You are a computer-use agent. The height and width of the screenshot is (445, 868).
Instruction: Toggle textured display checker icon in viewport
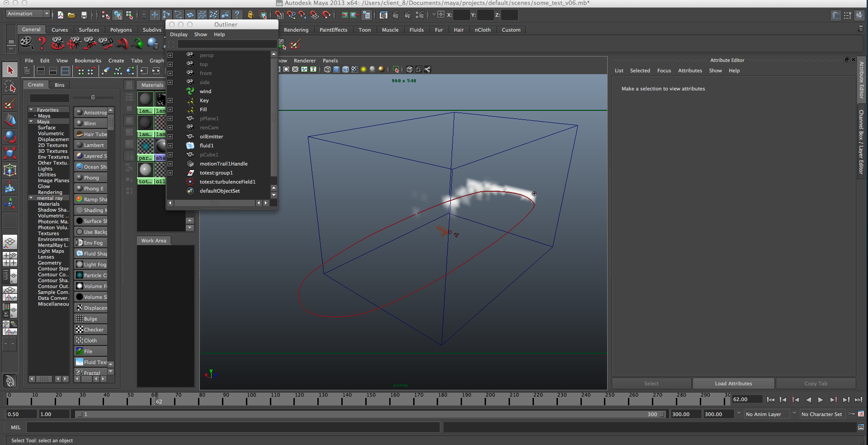[354, 70]
